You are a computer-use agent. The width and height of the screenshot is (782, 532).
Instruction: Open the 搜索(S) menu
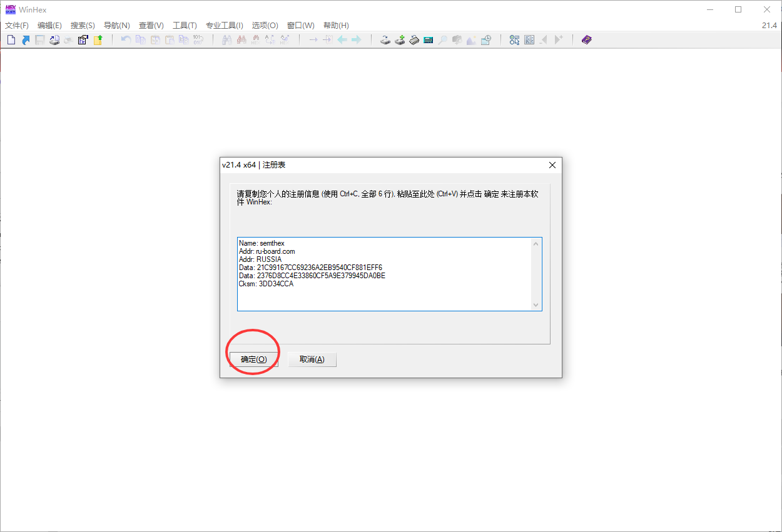83,26
